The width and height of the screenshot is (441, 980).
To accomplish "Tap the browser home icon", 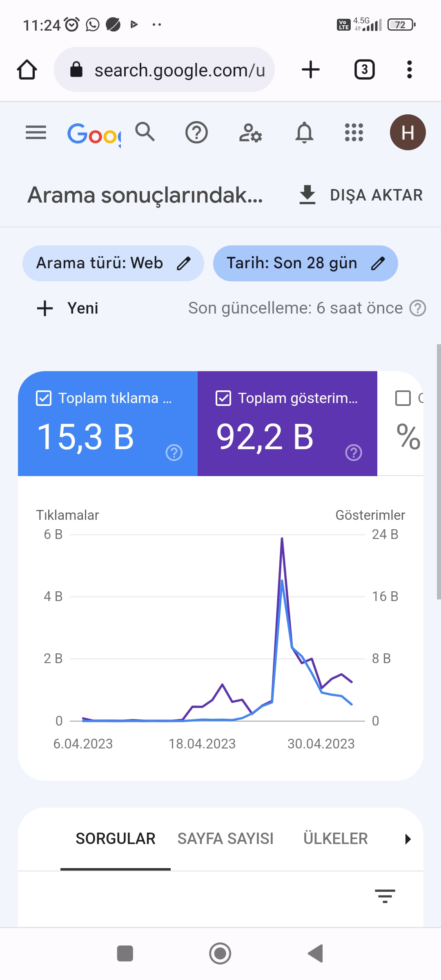I will coord(27,70).
